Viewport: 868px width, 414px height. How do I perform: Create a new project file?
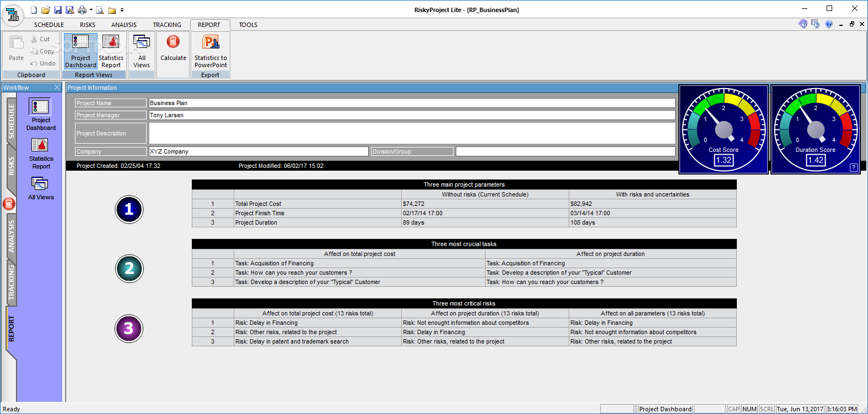coord(34,10)
